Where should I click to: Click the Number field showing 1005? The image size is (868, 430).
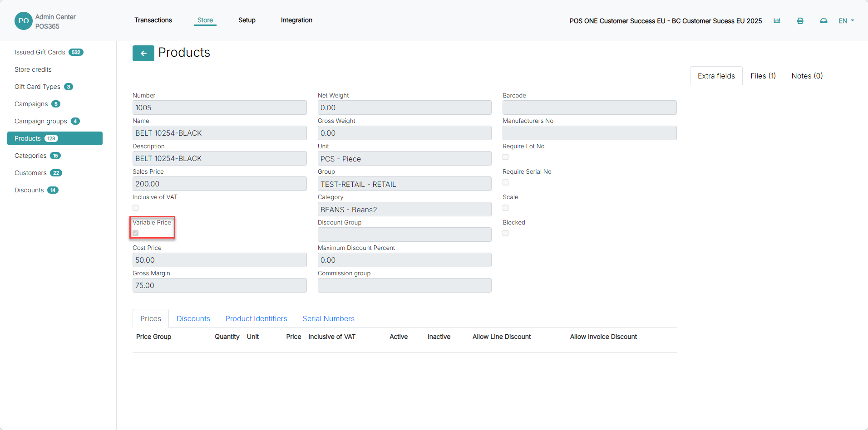coord(220,107)
